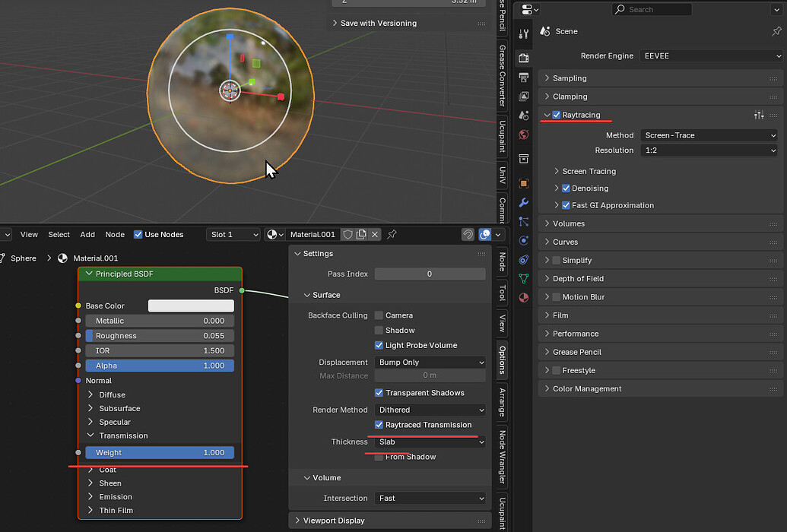Screen dimensions: 787x532
Task: Open the Select menu in node editor
Action: point(59,234)
